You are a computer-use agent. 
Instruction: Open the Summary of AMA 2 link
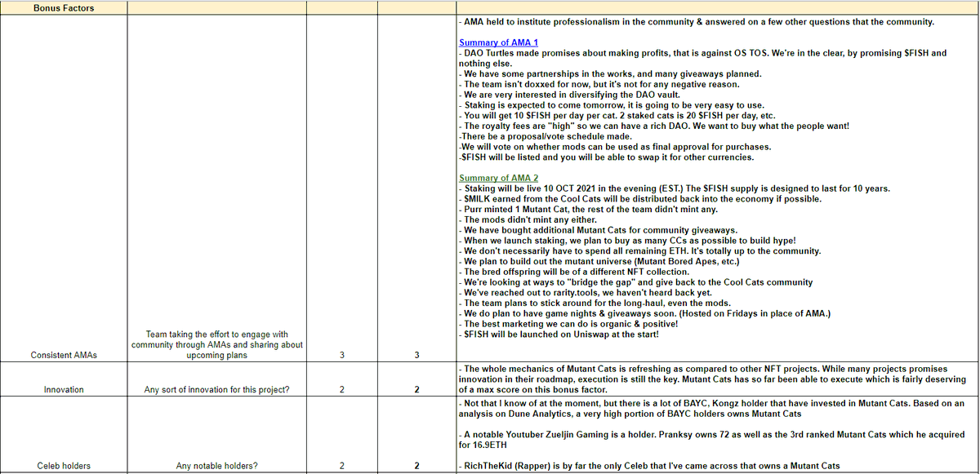click(x=498, y=178)
